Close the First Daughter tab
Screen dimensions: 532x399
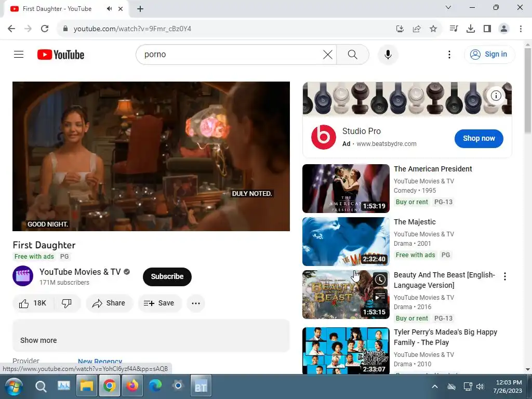coord(121,9)
